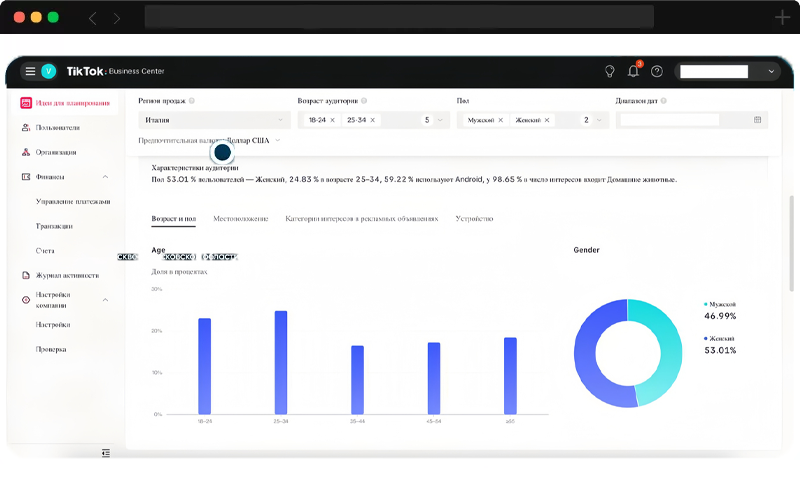Remove the Женский gender tag

tap(546, 120)
